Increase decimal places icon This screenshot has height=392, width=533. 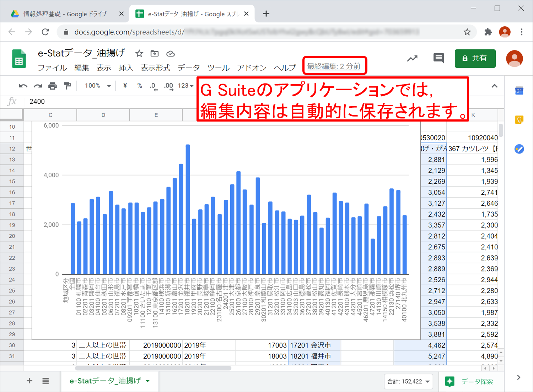pos(169,86)
